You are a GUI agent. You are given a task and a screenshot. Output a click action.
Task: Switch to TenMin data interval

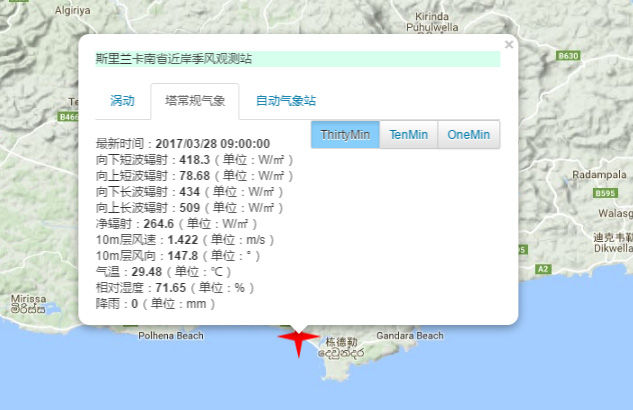point(409,134)
